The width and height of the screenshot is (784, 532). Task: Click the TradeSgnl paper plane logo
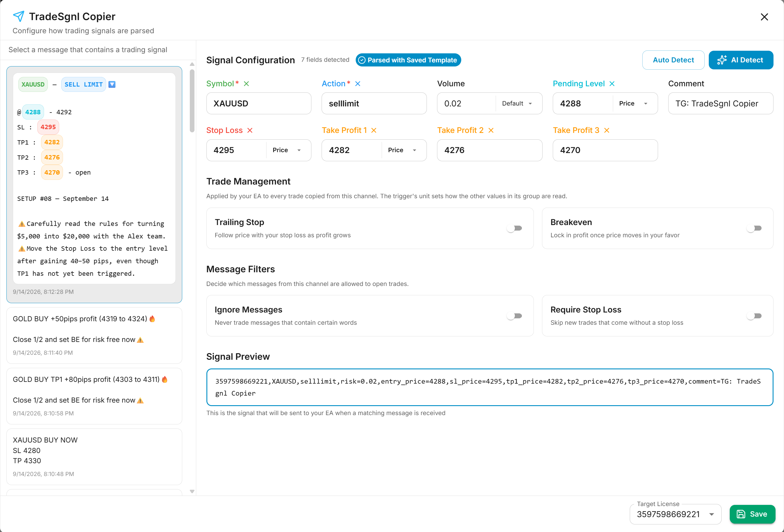pos(19,16)
